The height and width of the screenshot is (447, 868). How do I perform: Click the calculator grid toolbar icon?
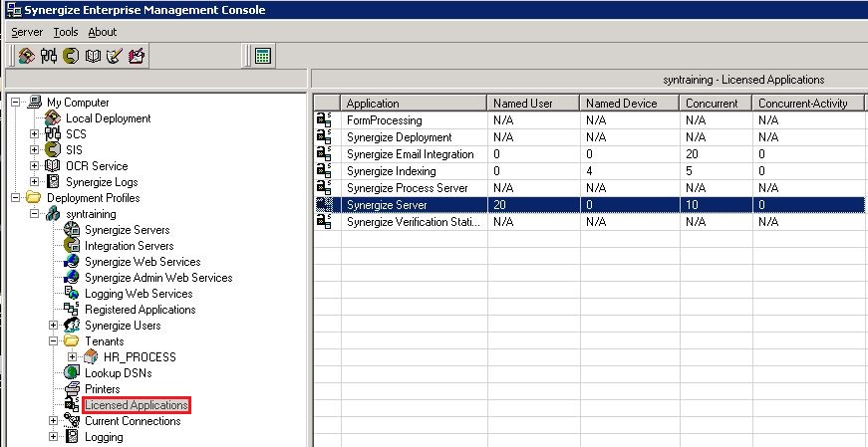(263, 56)
